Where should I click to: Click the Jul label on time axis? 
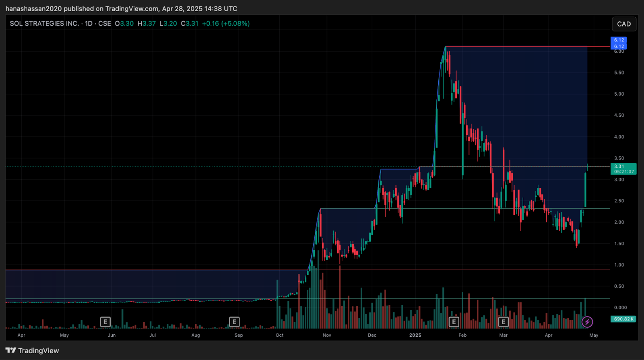[153, 335]
